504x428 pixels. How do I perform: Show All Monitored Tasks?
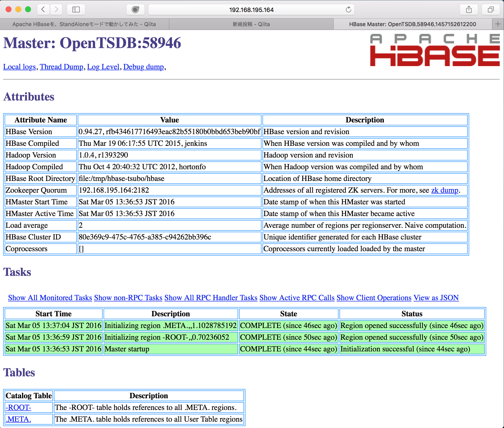pos(50,298)
